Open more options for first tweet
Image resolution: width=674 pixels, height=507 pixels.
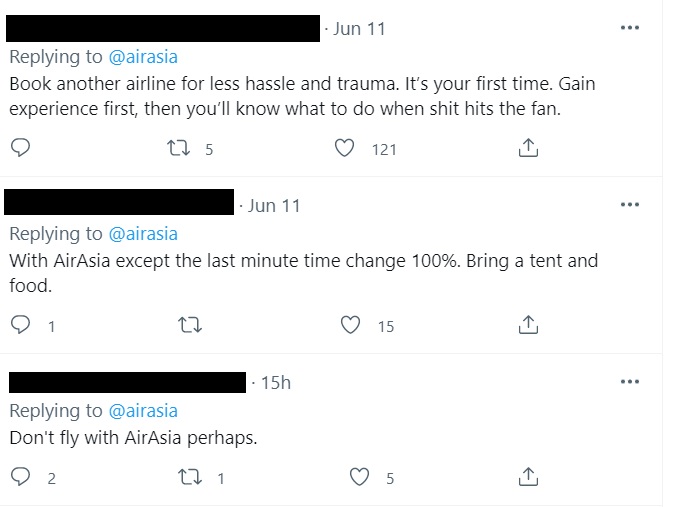click(629, 28)
